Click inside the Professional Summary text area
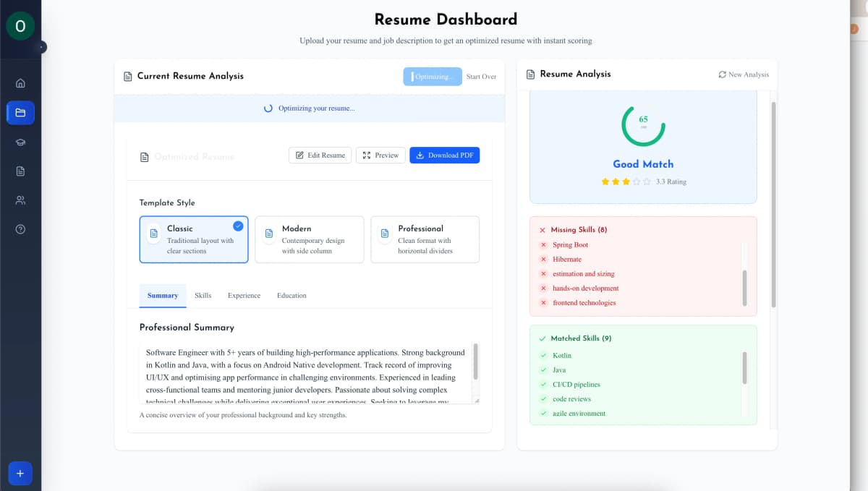The width and height of the screenshot is (868, 491). point(304,372)
